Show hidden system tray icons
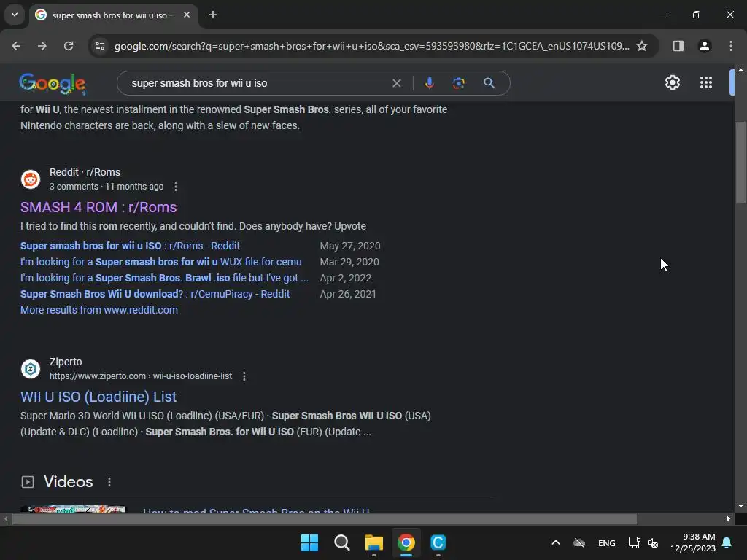This screenshot has width=747, height=560. click(555, 542)
